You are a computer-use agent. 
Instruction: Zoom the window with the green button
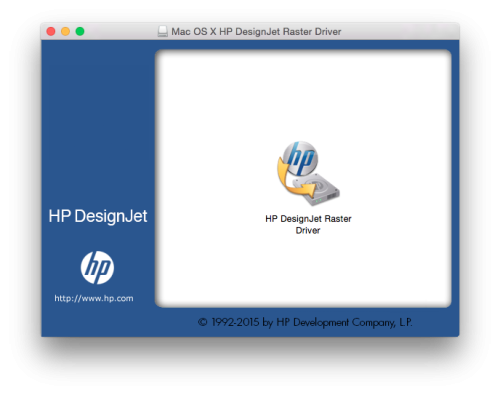point(80,31)
